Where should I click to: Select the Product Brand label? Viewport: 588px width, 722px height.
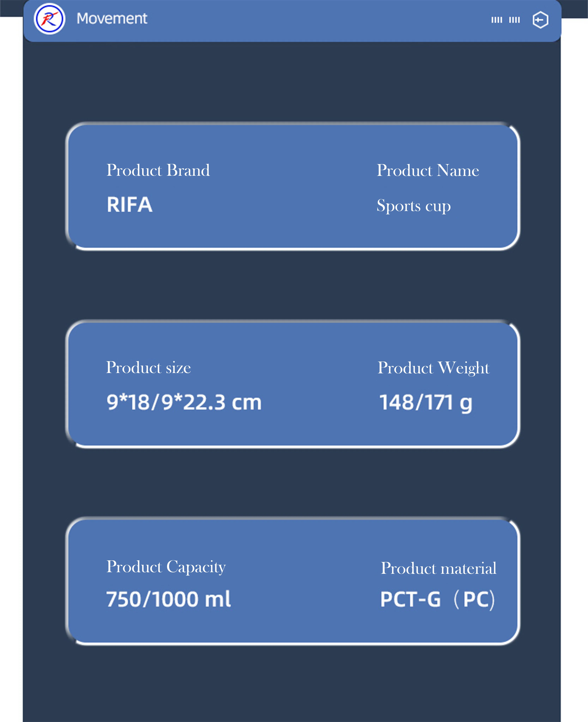pyautogui.click(x=158, y=170)
